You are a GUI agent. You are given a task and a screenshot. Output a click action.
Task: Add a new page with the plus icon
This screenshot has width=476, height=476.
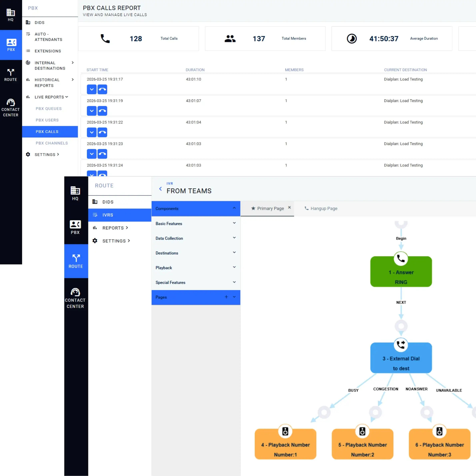pyautogui.click(x=226, y=297)
